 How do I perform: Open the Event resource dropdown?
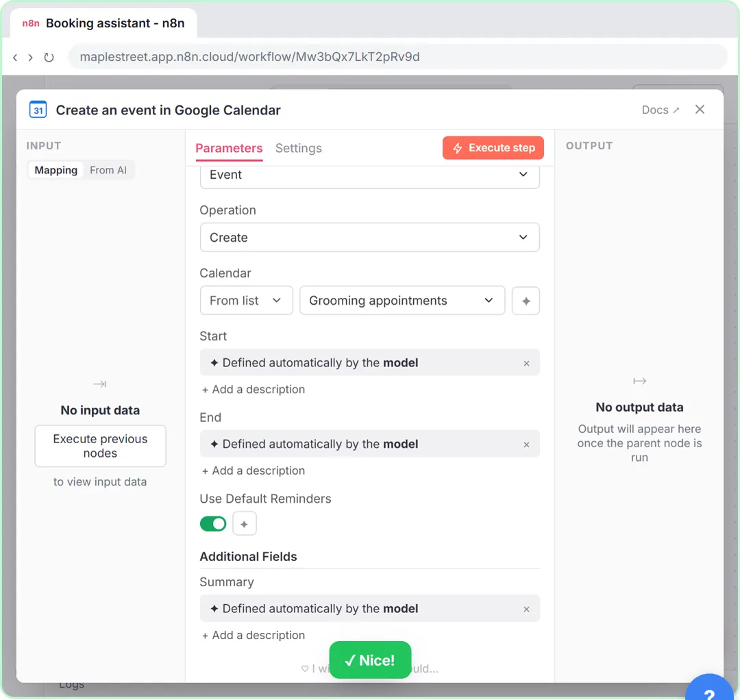pyautogui.click(x=369, y=175)
